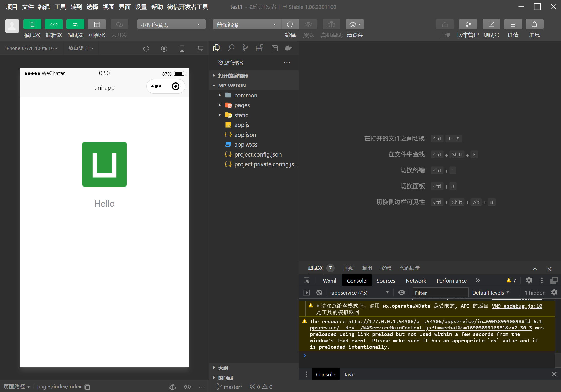Click the element inspector select icon
This screenshot has width=561, height=392.
[307, 281]
